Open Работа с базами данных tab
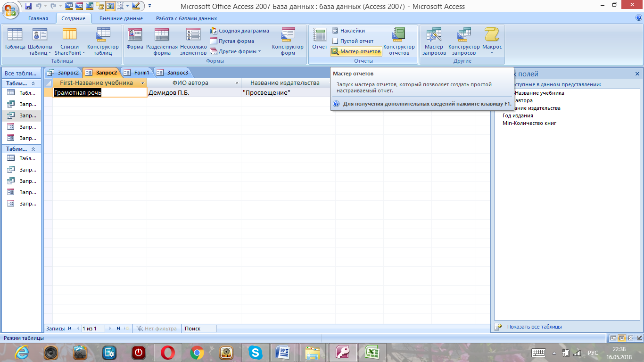 (x=187, y=18)
